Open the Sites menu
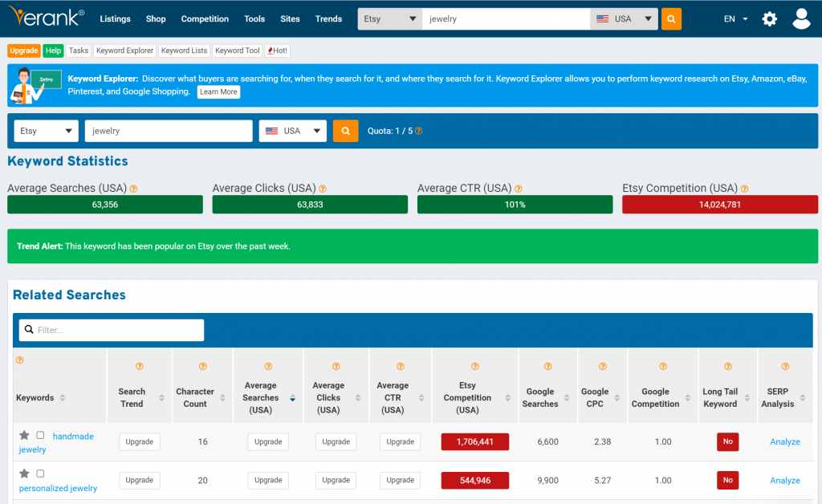 290,19
